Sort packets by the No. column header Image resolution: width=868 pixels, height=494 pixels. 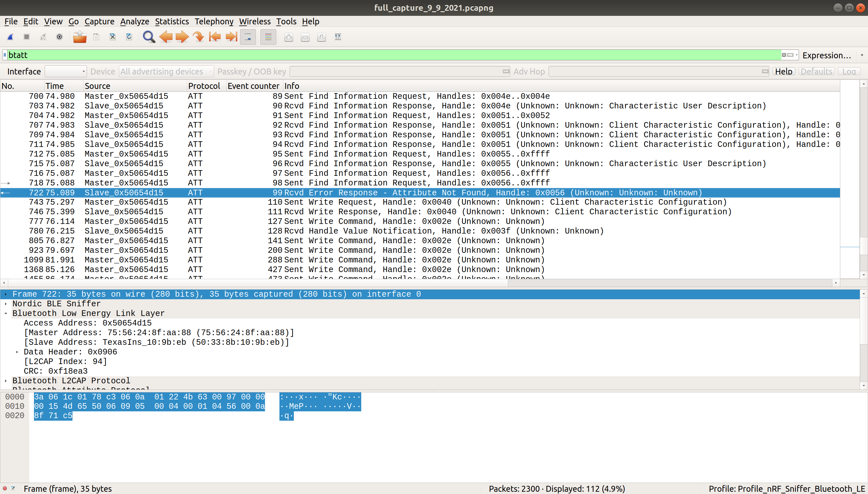[22, 86]
